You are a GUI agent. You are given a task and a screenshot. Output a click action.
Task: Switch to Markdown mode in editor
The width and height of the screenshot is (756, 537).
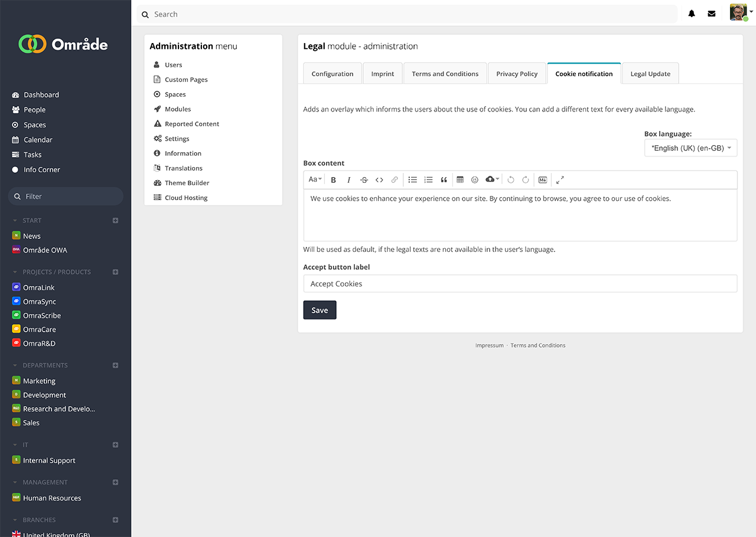click(542, 180)
